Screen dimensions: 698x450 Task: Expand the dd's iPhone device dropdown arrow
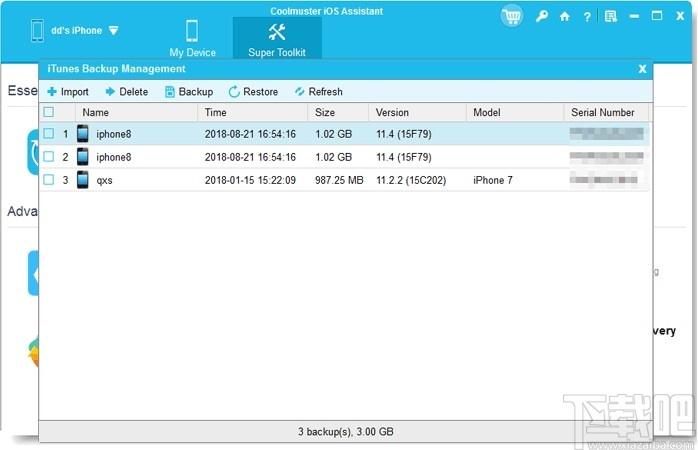point(114,30)
